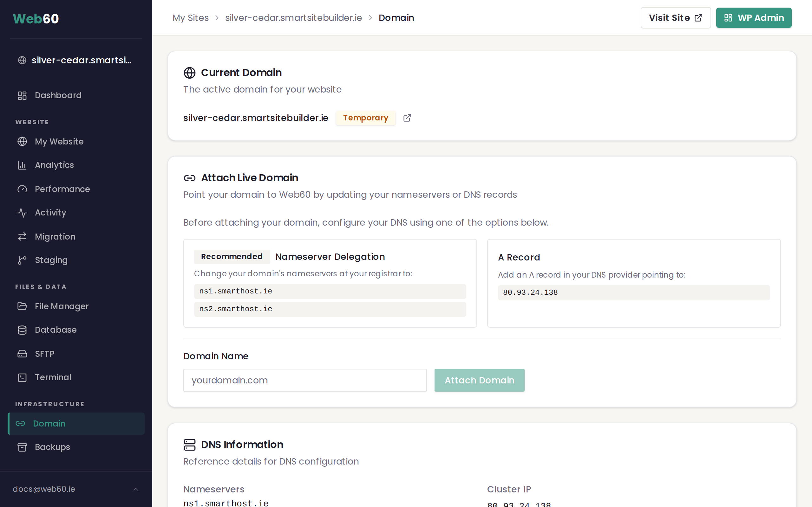
Task: Open SFTP settings
Action: [x=44, y=353]
